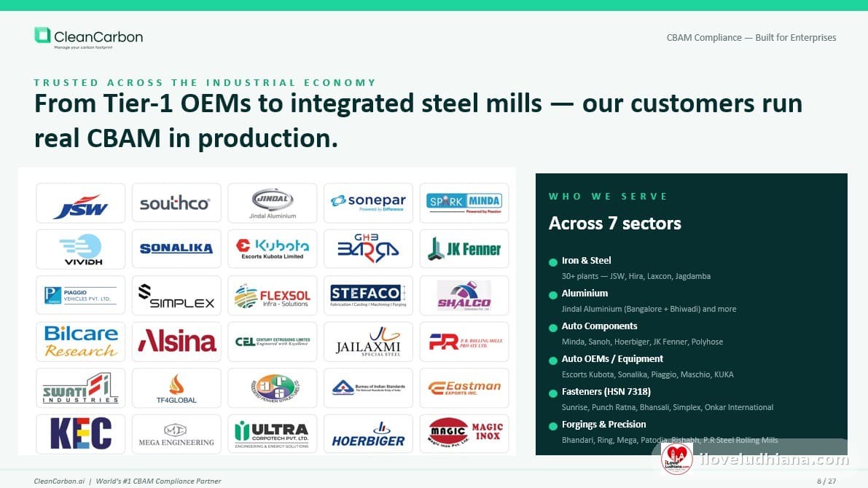Click the slide title about Tier-1 OEMs
The height and width of the screenshot is (488, 868).
[418, 121]
